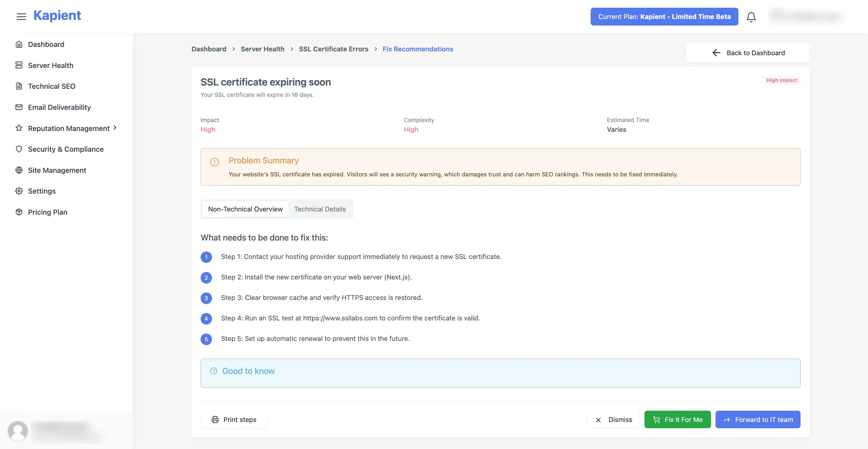Click the Kapient logo

pos(57,15)
